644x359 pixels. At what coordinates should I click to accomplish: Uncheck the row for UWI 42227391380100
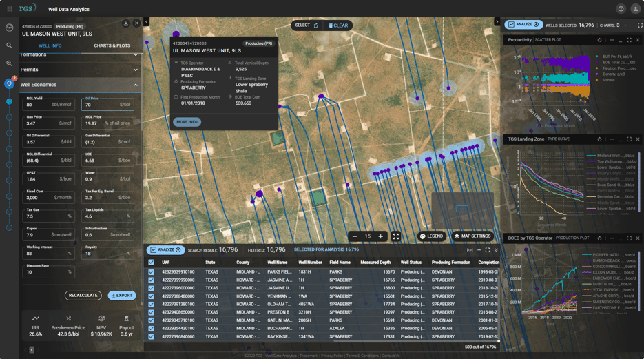tap(151, 305)
